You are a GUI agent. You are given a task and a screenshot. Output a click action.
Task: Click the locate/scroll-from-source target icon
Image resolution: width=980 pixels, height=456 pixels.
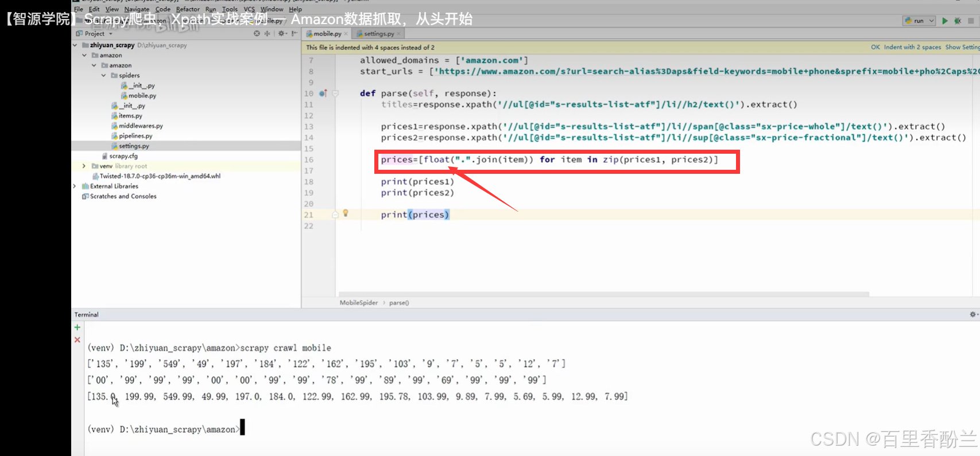pyautogui.click(x=257, y=33)
